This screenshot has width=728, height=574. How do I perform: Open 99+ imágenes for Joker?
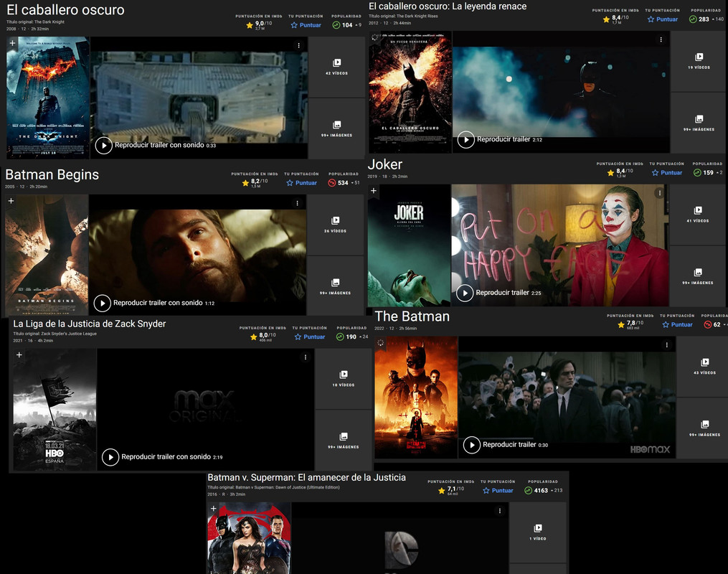point(698,276)
